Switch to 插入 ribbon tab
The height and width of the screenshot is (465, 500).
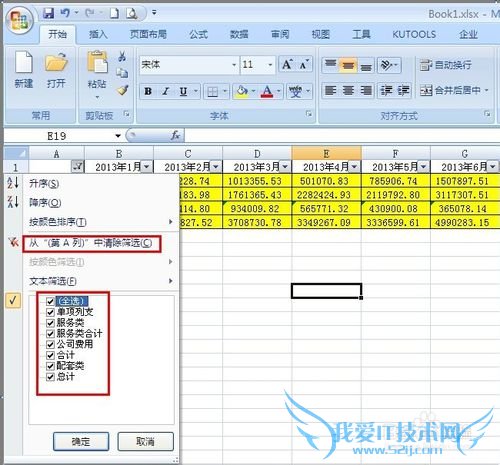pyautogui.click(x=98, y=34)
